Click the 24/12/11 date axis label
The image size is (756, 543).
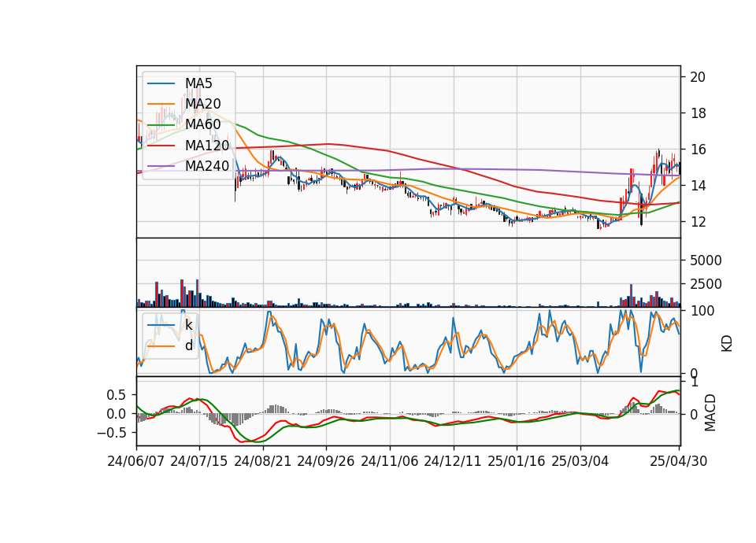[453, 461]
